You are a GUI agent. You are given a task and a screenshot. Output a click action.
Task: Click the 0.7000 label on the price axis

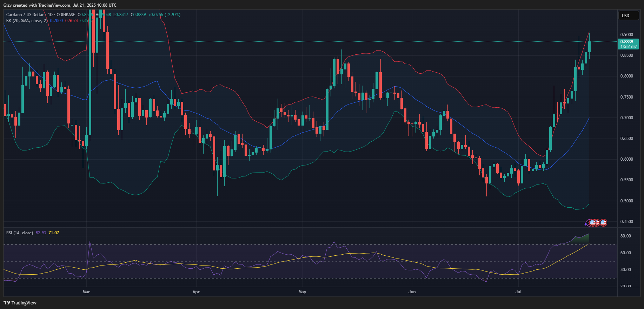(627, 118)
